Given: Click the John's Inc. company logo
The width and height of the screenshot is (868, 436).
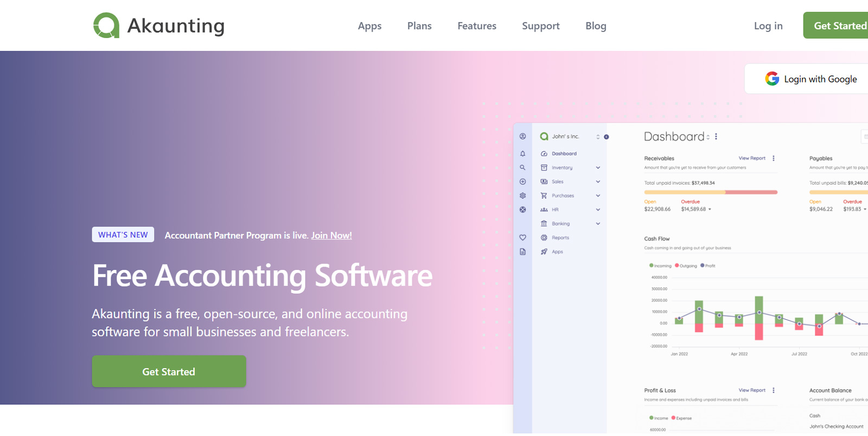Looking at the screenshot, I should (544, 137).
